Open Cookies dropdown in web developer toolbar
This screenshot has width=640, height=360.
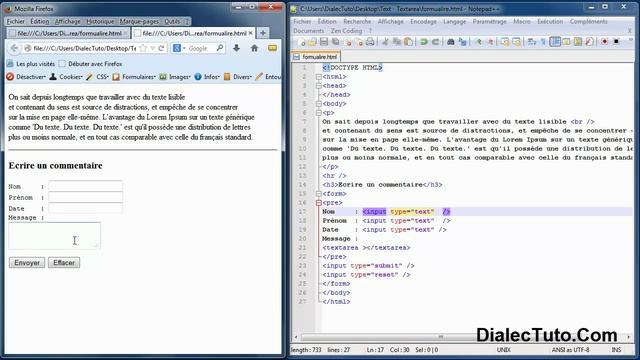(x=66, y=77)
